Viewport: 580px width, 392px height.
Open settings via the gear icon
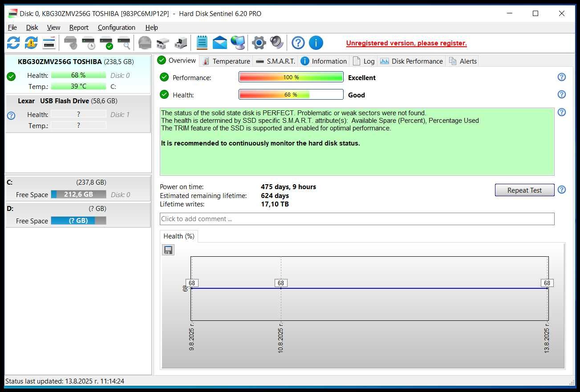[259, 43]
